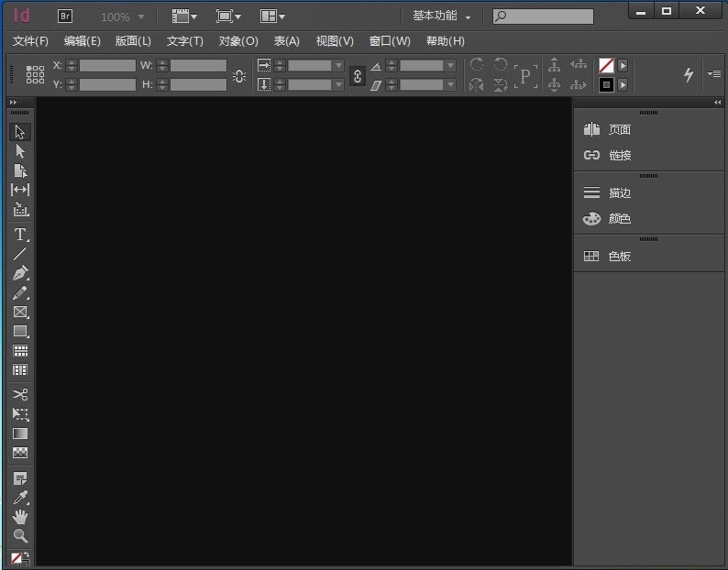Click the search field in application bar
The image size is (728, 570).
543,16
